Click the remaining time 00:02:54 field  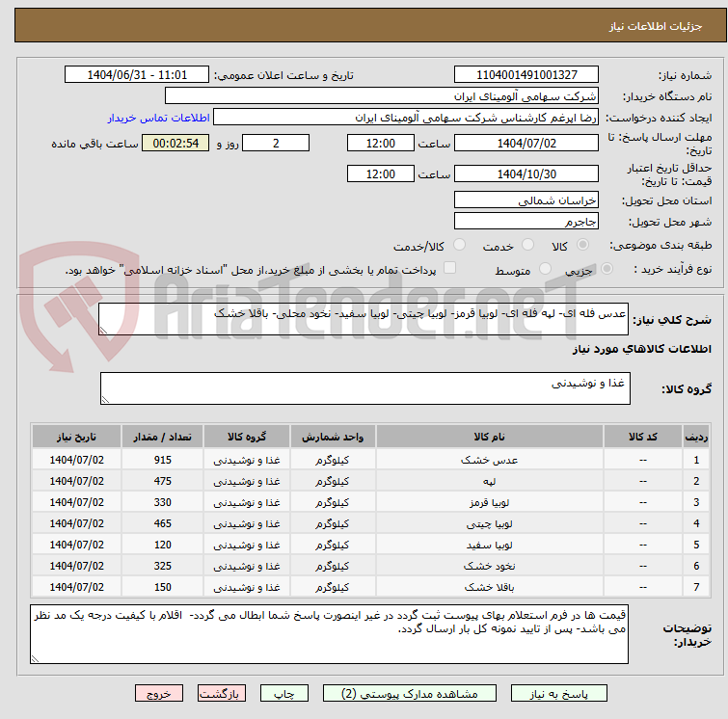coord(175,143)
